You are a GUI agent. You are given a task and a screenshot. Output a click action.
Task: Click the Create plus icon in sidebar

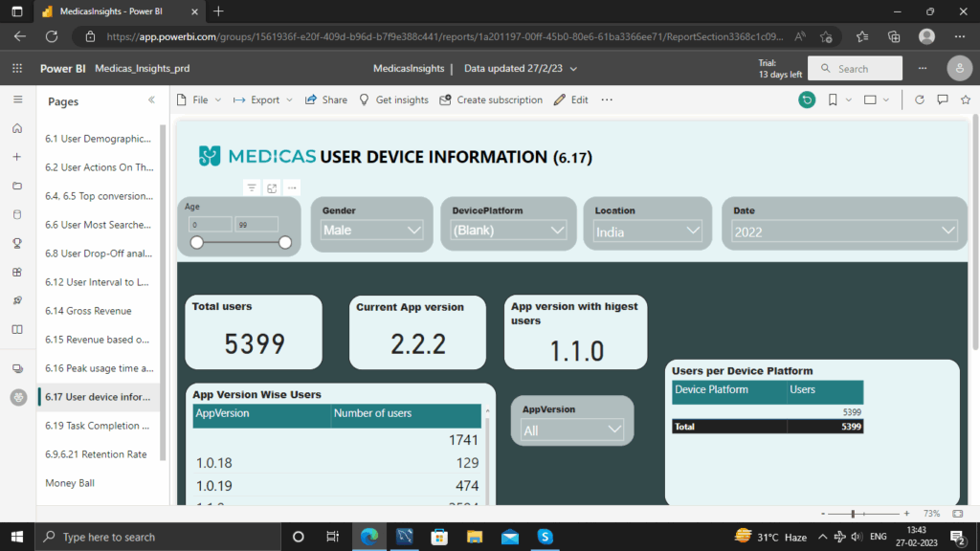point(17,157)
